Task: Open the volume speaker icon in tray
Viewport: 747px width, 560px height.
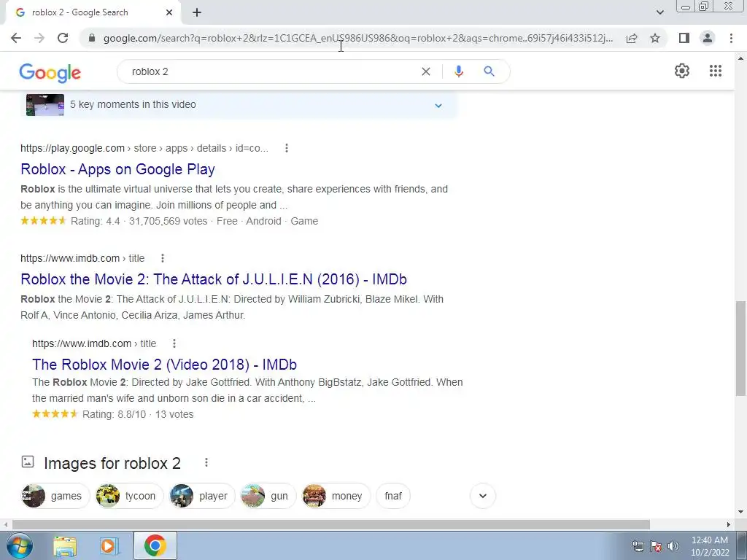Action: point(673,546)
